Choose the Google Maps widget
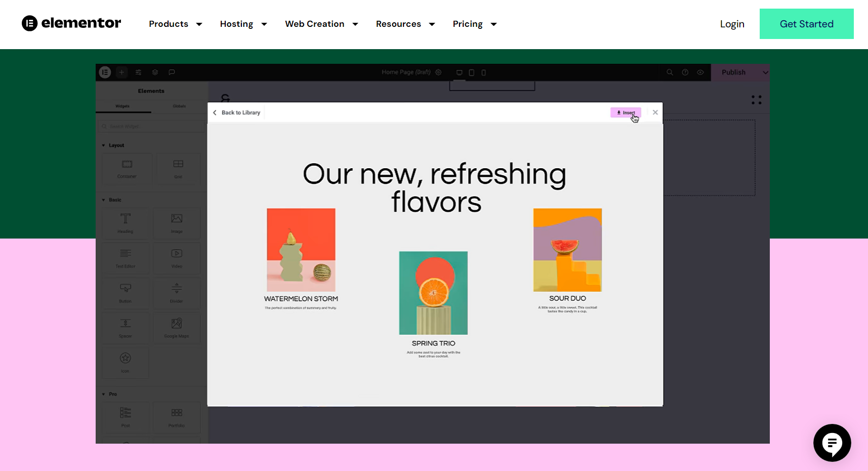The image size is (868, 471). click(x=177, y=328)
